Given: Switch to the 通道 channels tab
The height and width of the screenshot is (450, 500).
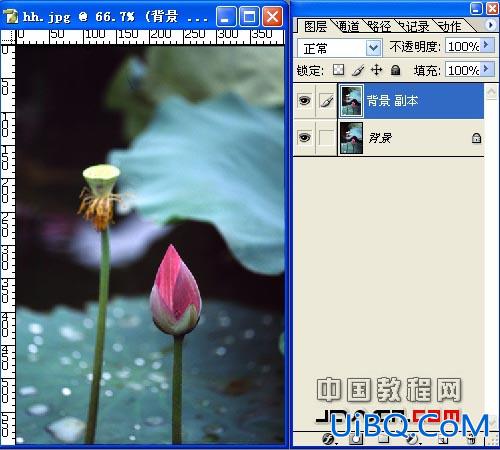Looking at the screenshot, I should [x=349, y=26].
